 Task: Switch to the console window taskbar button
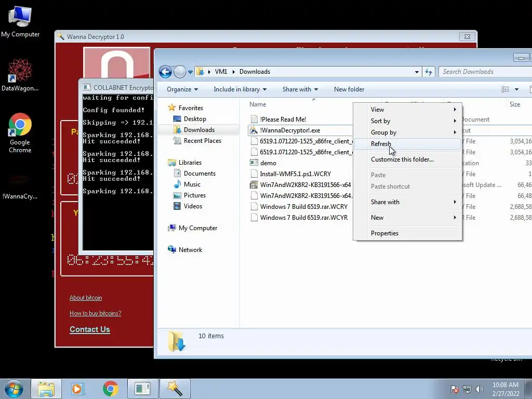point(142,389)
